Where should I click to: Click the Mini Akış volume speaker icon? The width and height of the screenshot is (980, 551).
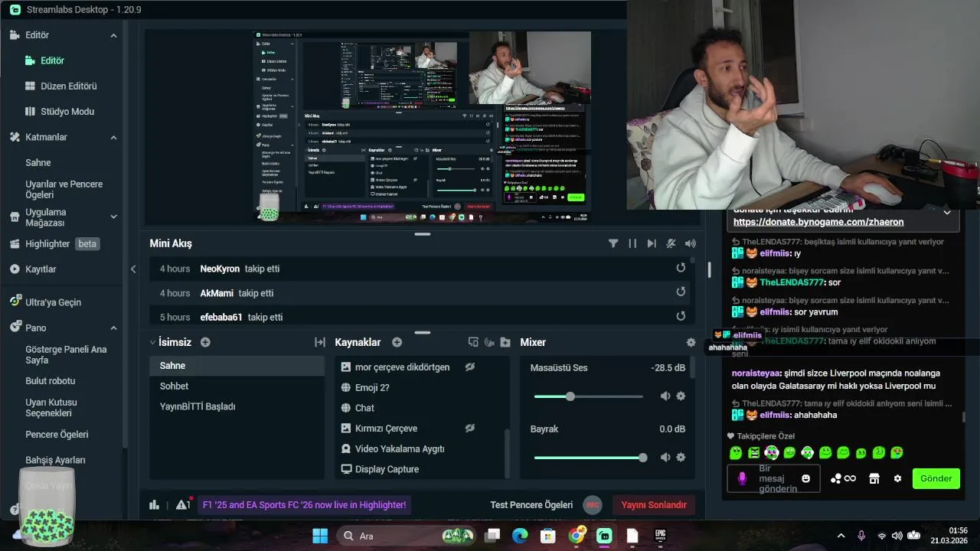click(691, 243)
